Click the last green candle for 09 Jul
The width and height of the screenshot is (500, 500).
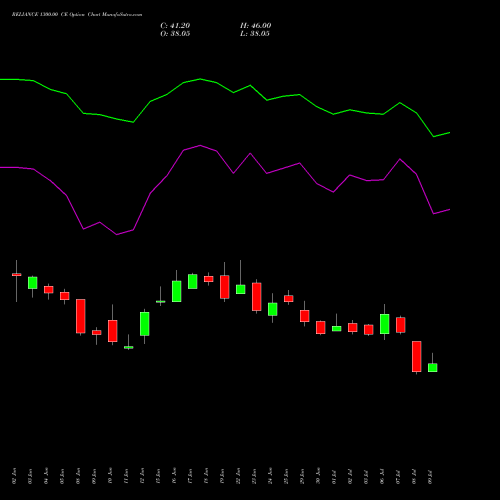(433, 367)
